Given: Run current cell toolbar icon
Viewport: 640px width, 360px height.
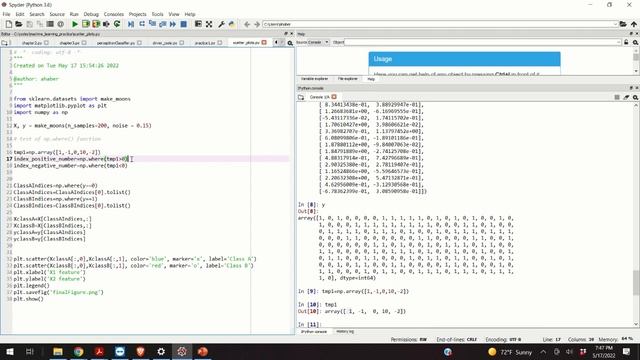Looking at the screenshot, I should point(85,24).
